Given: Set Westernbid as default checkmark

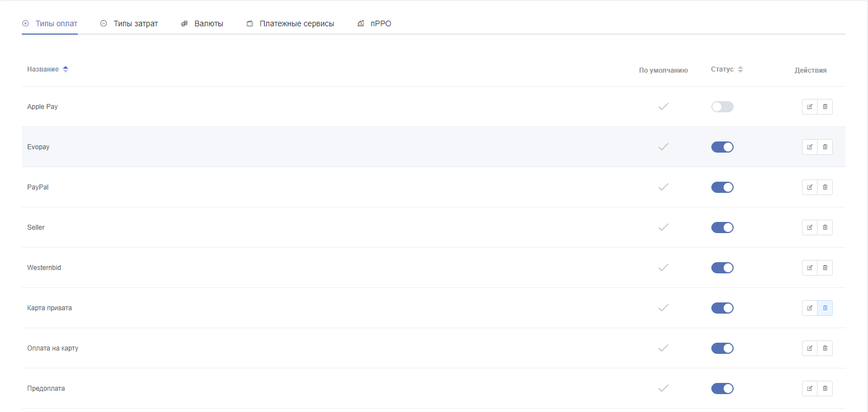Looking at the screenshot, I should (x=664, y=267).
